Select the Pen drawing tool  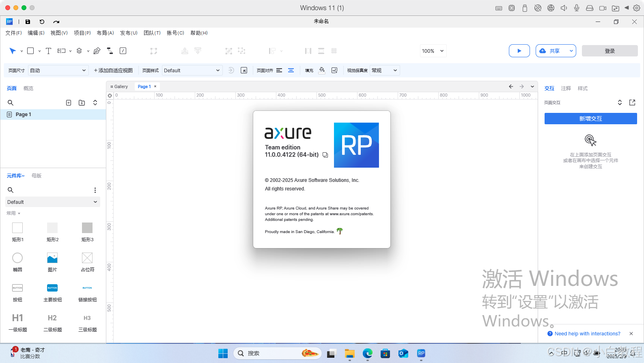coord(97,51)
